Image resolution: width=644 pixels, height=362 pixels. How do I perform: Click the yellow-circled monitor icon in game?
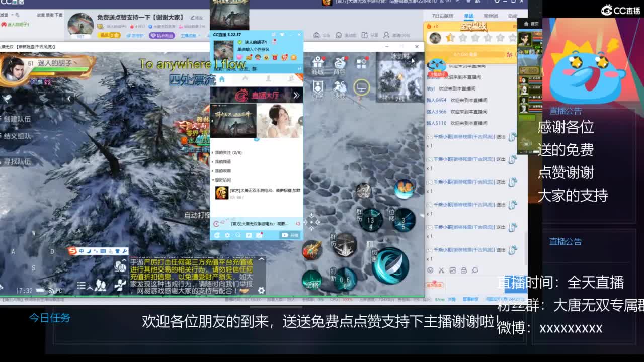(x=361, y=87)
